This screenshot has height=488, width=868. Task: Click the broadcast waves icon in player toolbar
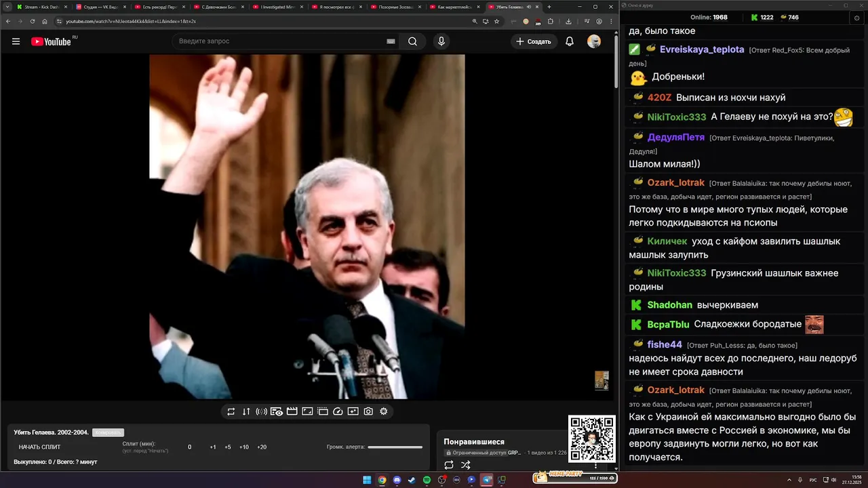point(261,411)
